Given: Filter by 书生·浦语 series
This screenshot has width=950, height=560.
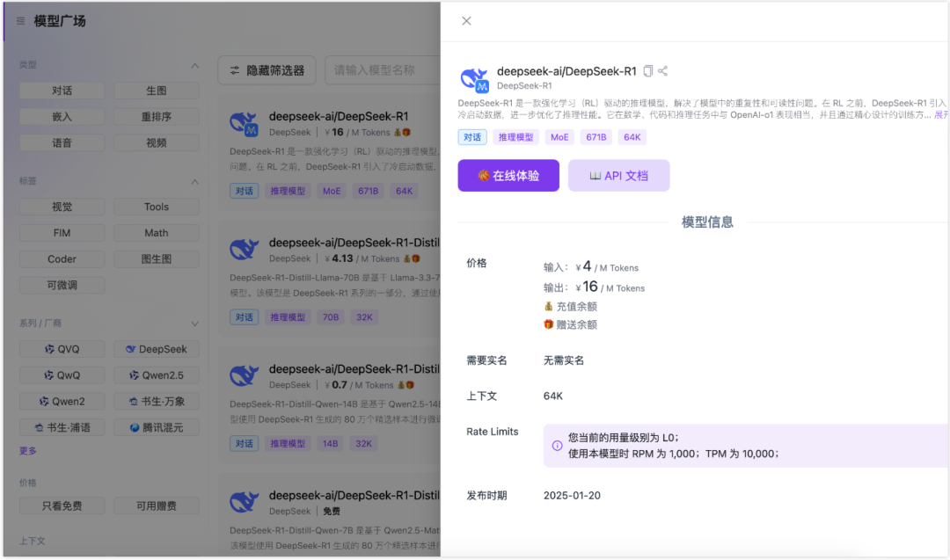Looking at the screenshot, I should pyautogui.click(x=62, y=427).
